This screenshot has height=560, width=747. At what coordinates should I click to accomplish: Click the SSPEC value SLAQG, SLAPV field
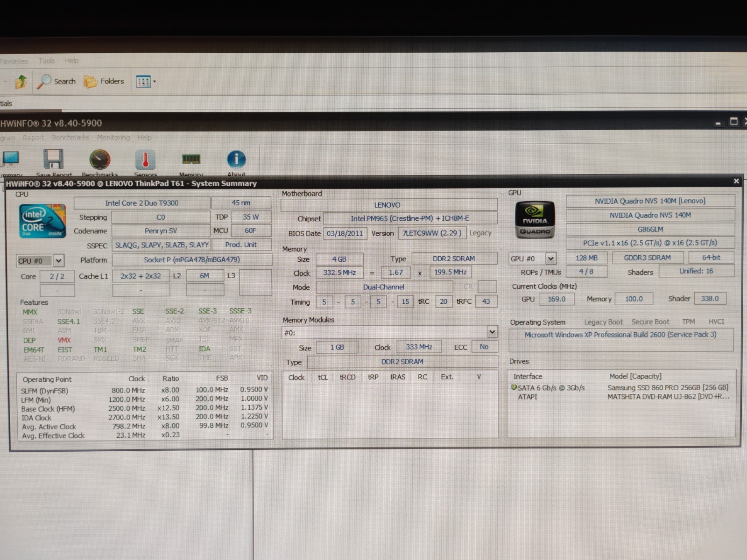(162, 245)
